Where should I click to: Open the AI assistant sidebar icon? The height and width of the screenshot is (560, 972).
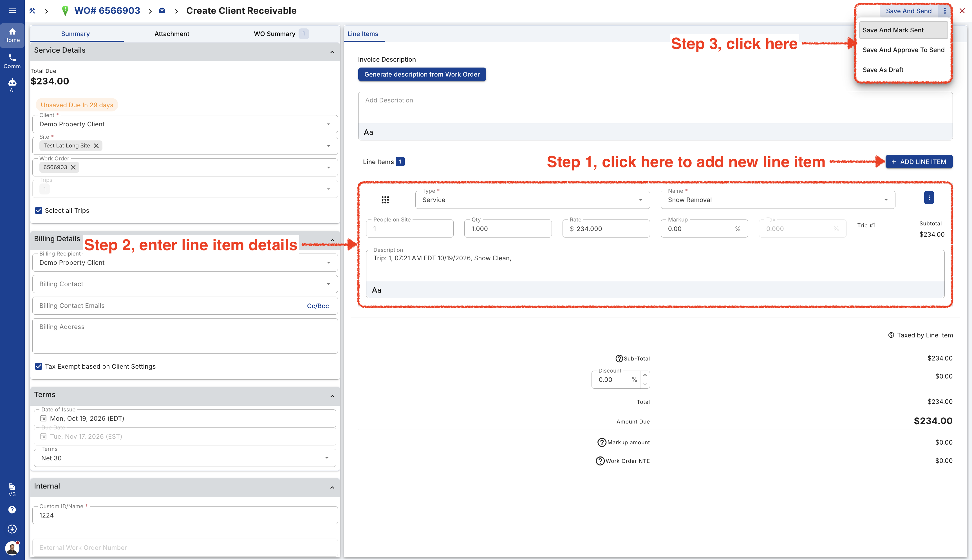(12, 85)
